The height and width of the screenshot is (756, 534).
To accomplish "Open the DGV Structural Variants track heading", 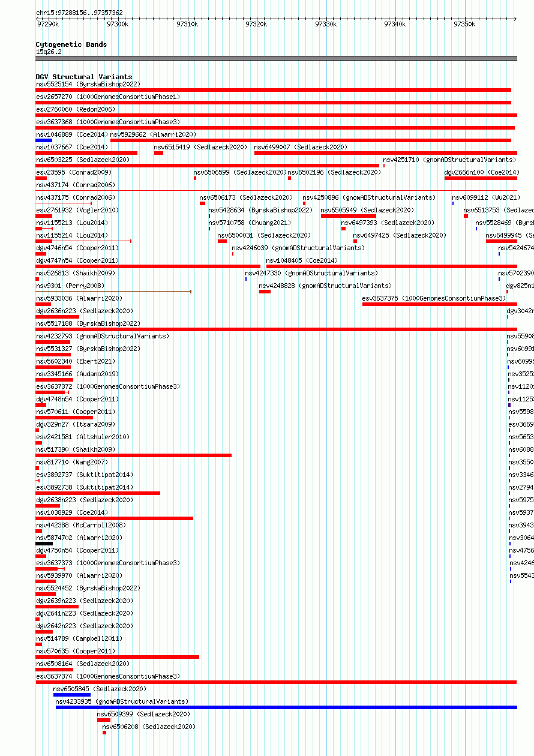I will [84, 77].
